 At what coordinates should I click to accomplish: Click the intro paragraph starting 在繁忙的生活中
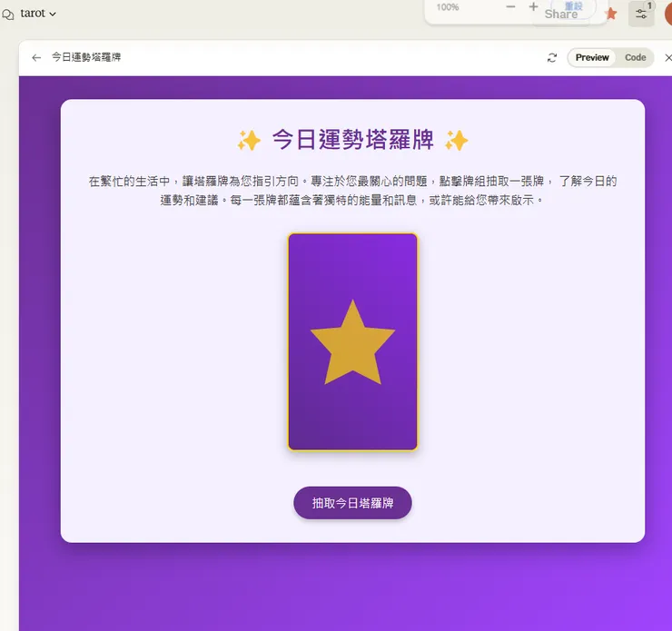352,190
